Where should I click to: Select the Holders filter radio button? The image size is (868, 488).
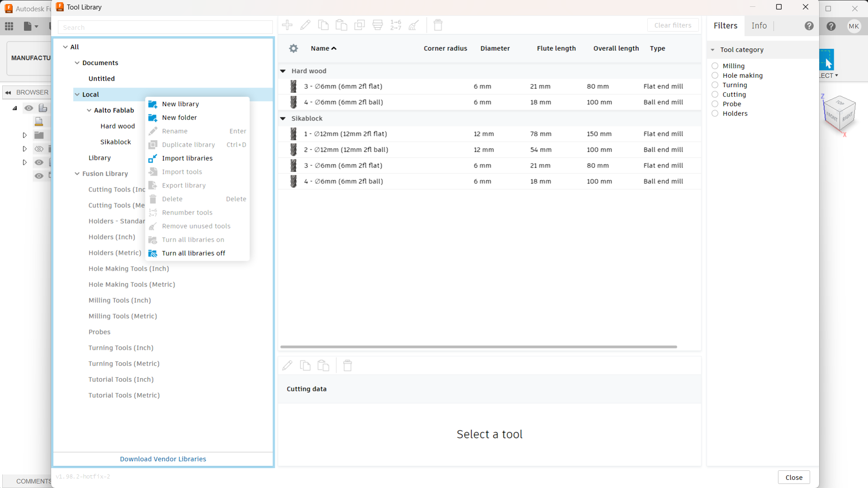pos(715,113)
